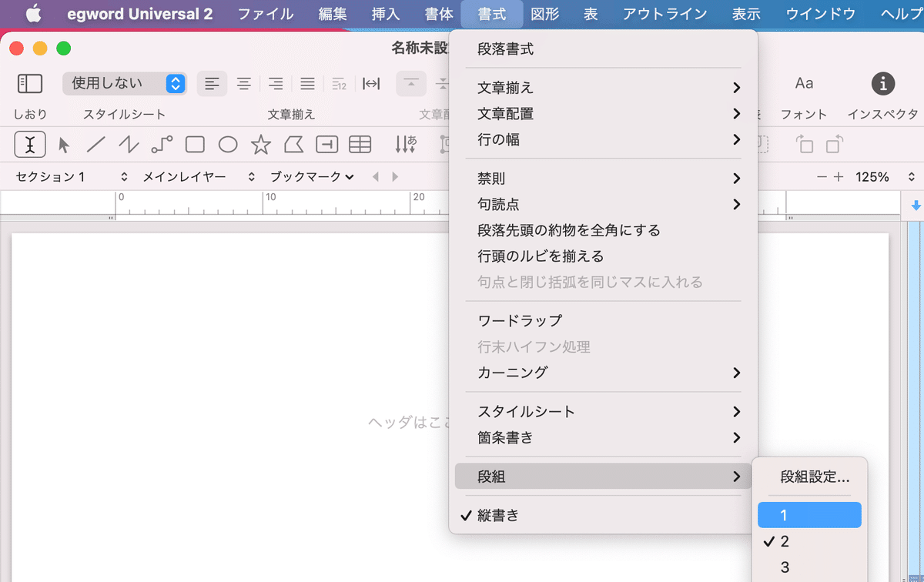This screenshot has width=924, height=582.
Task: Click the zoom in plus button
Action: click(x=839, y=177)
